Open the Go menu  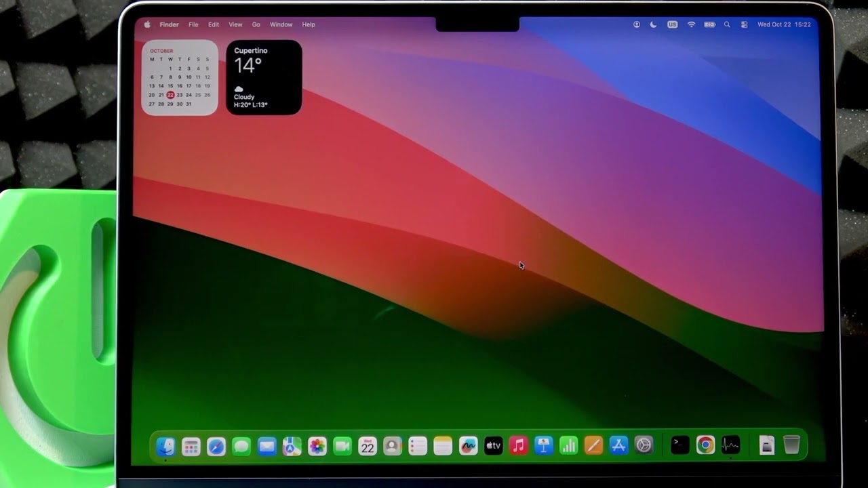point(256,24)
